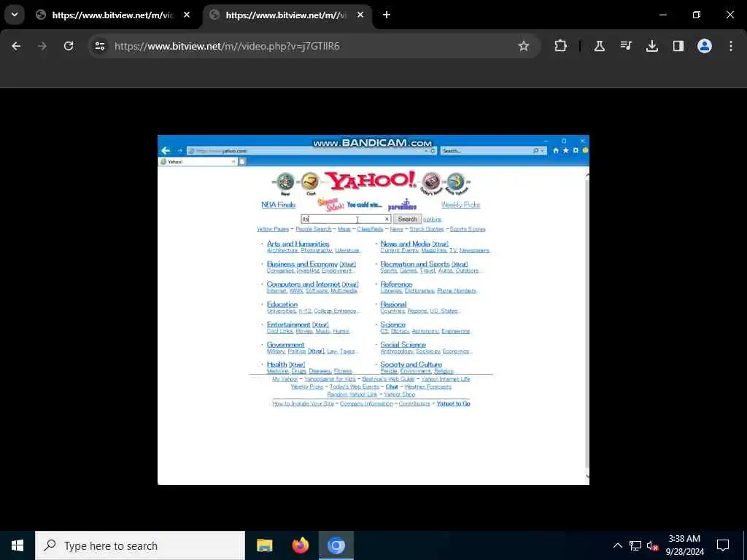Screen dimensions: 747x560
Task: Open the Regional category
Action: coord(393,304)
